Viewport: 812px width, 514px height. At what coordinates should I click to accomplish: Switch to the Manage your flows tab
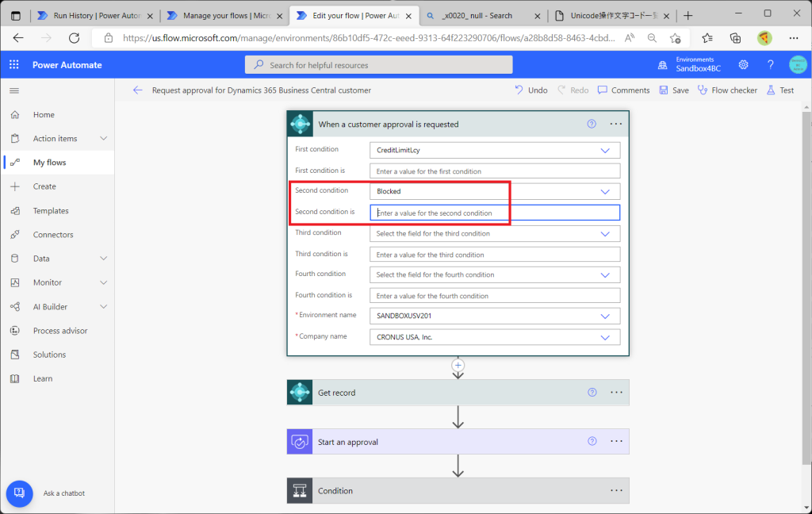click(224, 16)
